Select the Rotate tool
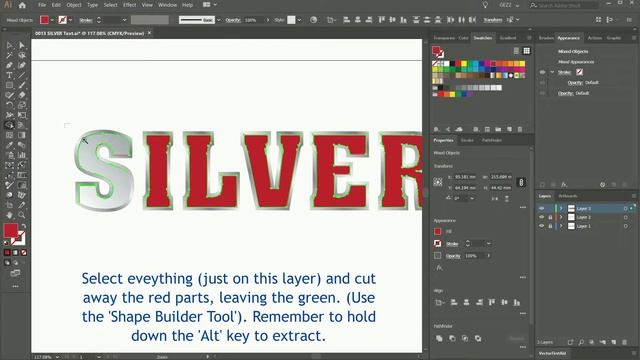Image resolution: width=640 pixels, height=360 pixels. [x=9, y=105]
